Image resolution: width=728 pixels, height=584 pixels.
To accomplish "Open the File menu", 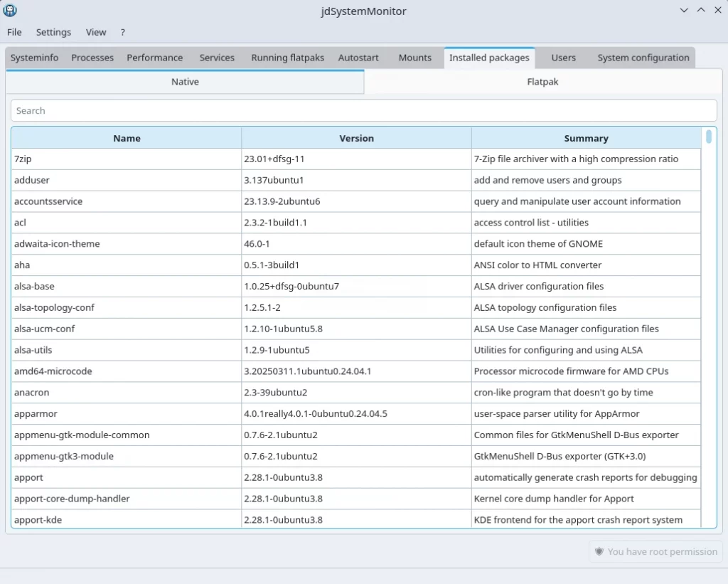I will click(14, 32).
